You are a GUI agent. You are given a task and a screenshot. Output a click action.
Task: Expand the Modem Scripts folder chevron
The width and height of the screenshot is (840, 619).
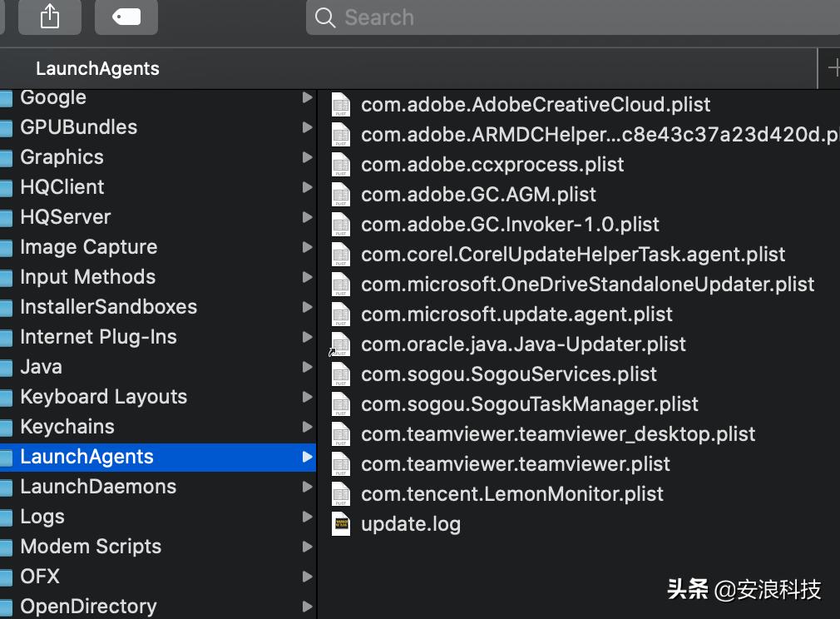(x=307, y=547)
